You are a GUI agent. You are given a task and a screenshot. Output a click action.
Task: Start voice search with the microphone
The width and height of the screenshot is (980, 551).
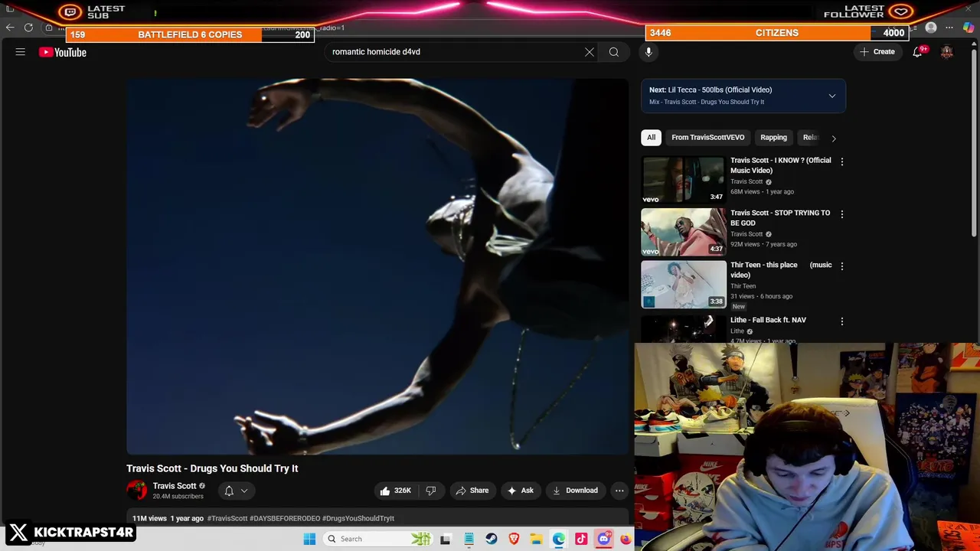(648, 52)
